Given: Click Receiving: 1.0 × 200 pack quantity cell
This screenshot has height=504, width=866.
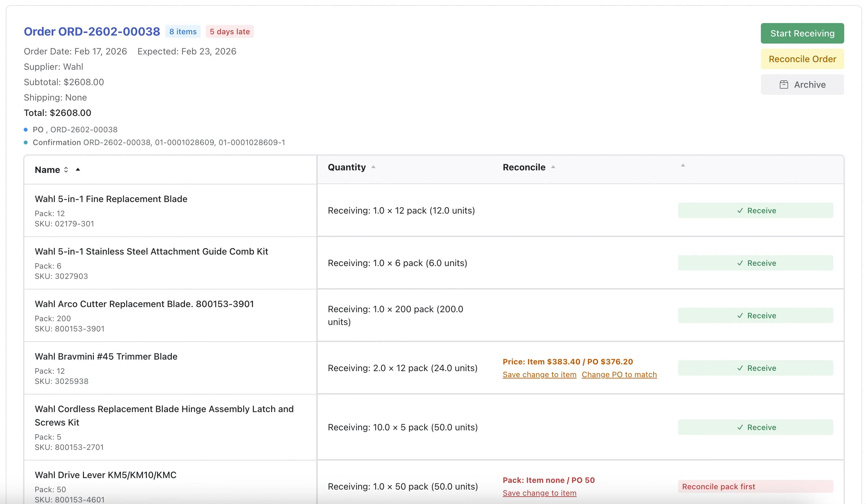Looking at the screenshot, I should (395, 315).
